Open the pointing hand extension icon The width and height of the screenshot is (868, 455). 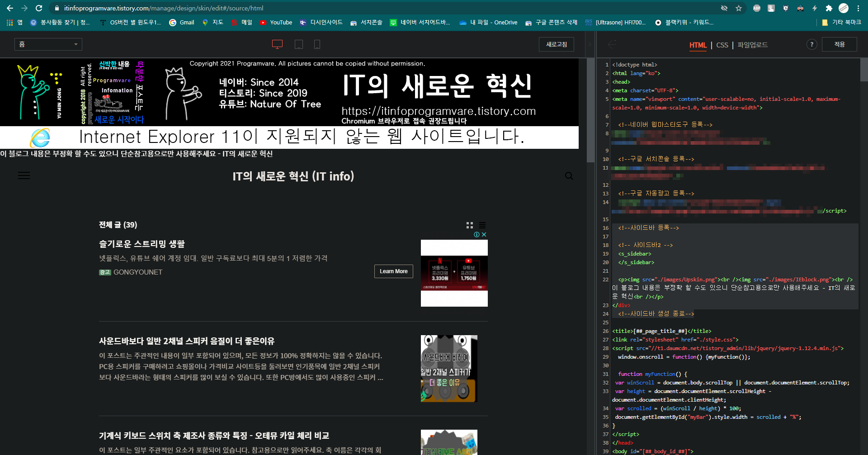pyautogui.click(x=771, y=8)
